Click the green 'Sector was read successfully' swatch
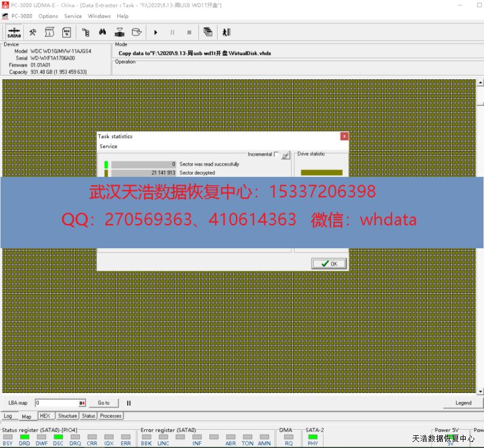Image resolution: width=484 pixels, height=448 pixels. coord(106,164)
